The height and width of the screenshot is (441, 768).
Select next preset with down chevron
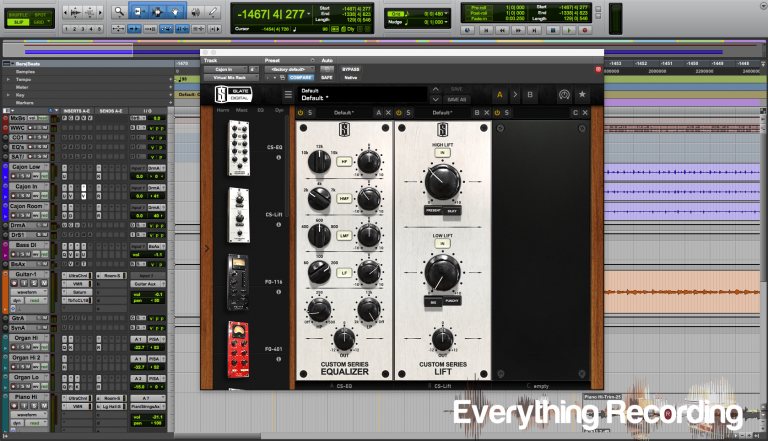pyautogui.click(x=435, y=99)
